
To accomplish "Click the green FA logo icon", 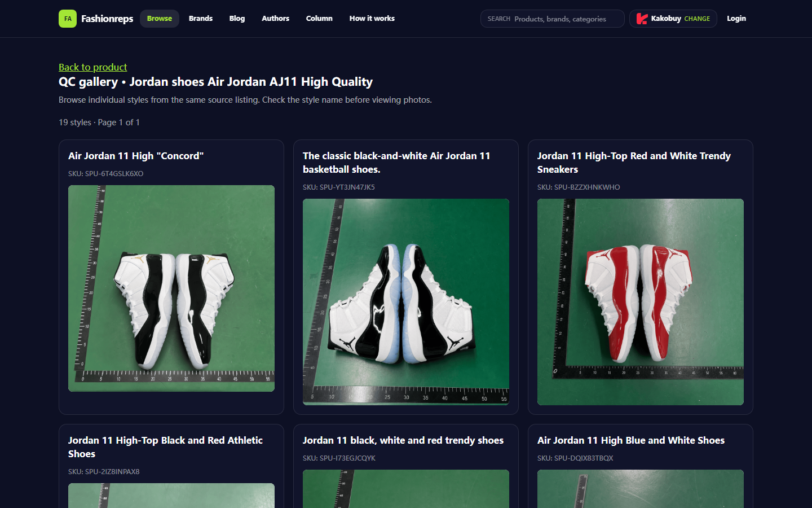I will (x=68, y=19).
